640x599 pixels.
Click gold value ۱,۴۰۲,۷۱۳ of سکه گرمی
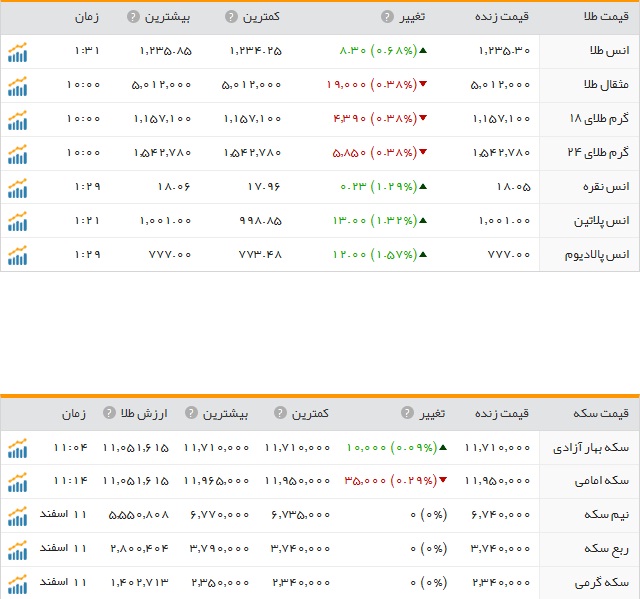pos(139,583)
